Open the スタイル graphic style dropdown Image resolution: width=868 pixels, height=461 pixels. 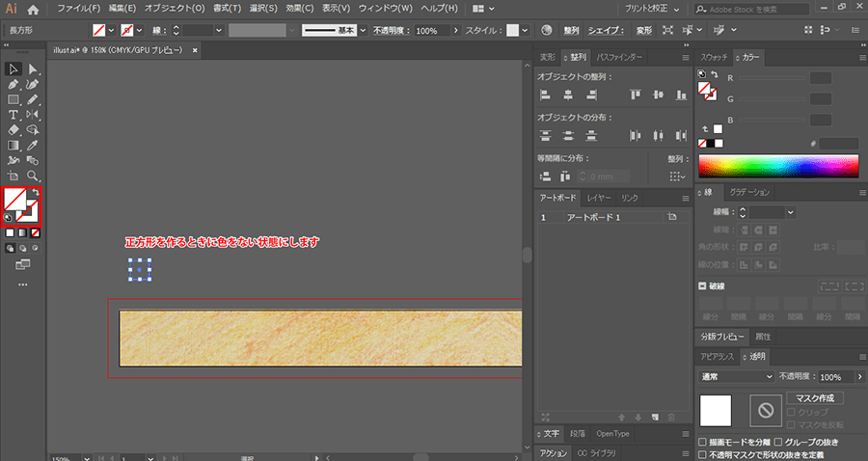tap(525, 31)
